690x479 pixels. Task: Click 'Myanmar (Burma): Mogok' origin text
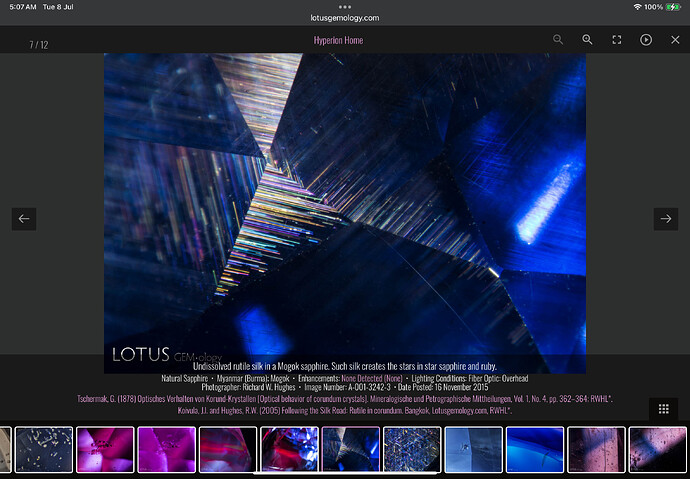tap(253, 378)
